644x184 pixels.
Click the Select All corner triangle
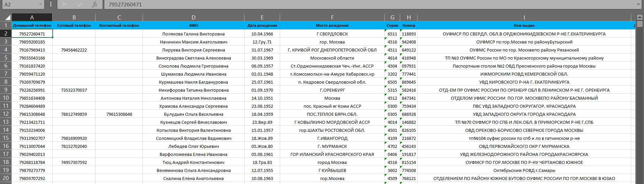click(7, 18)
